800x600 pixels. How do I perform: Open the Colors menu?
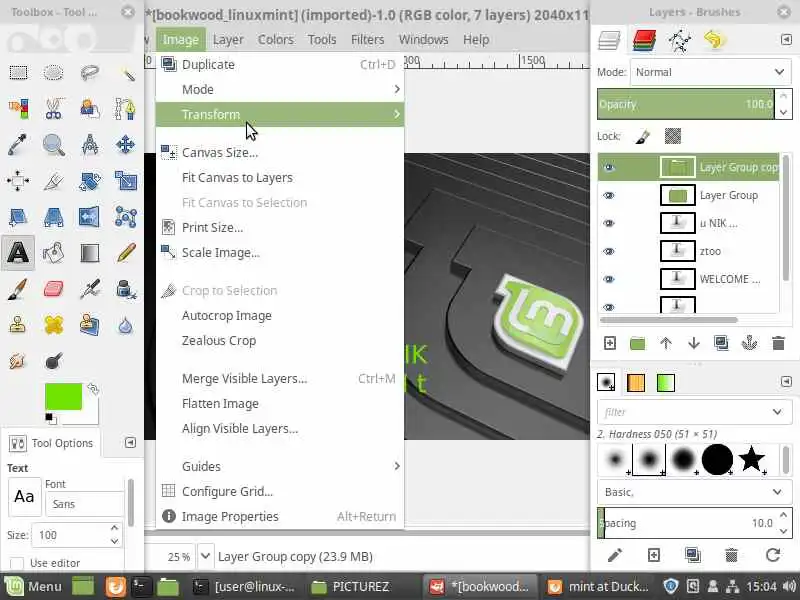276,39
